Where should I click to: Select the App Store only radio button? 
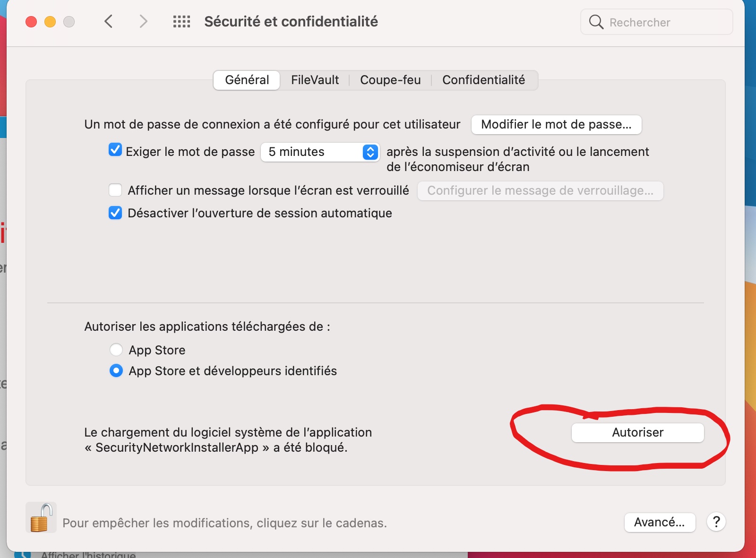pos(116,350)
